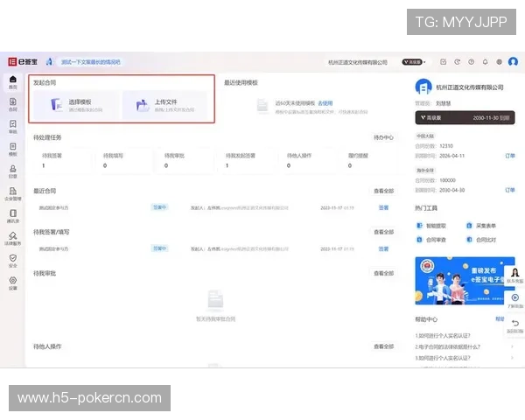This screenshot has width=525, height=420.
Task: Open contract name in 待我签署/填写 row
Action: click(53, 249)
